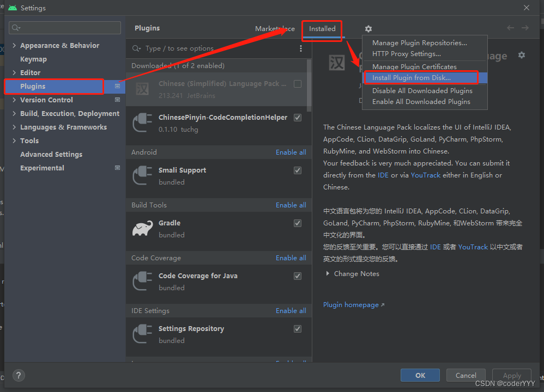This screenshot has height=392, width=544.
Task: Click Enable all for Android group
Action: pyautogui.click(x=291, y=152)
